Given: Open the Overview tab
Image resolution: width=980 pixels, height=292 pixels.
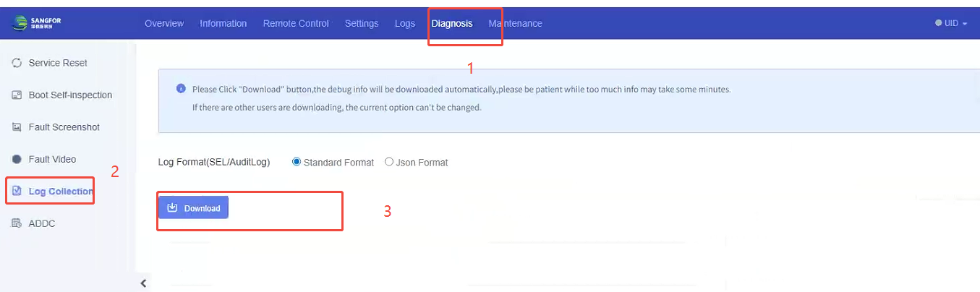Looking at the screenshot, I should [x=164, y=23].
